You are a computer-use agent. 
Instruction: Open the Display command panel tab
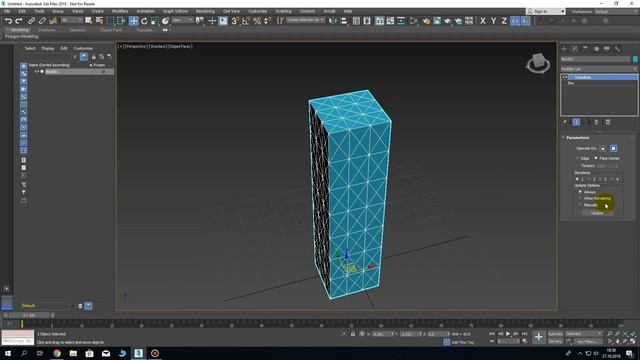click(607, 49)
